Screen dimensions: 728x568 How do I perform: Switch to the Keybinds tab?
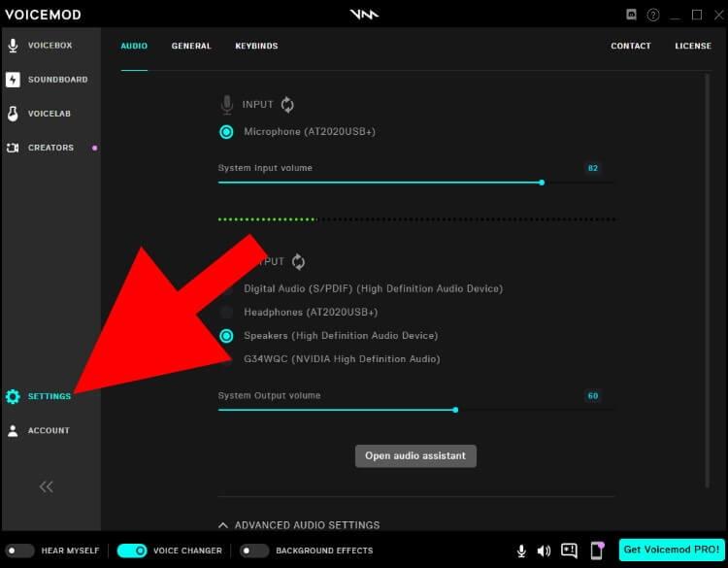point(257,46)
